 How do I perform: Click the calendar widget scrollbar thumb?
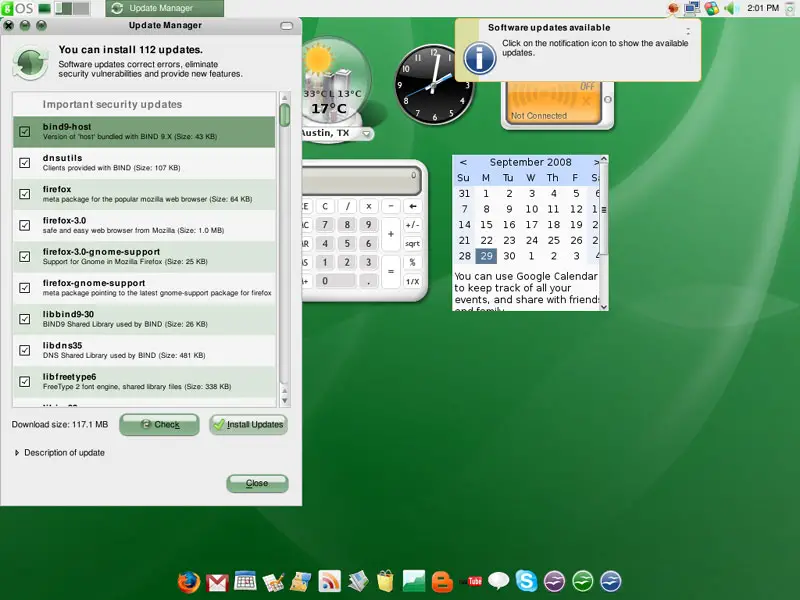click(x=604, y=209)
